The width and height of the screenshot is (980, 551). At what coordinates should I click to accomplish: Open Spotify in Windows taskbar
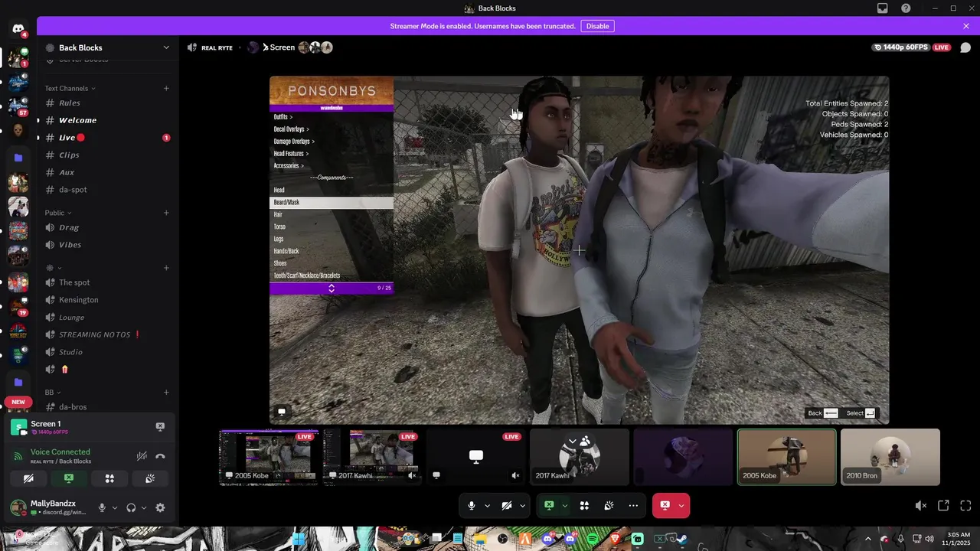(x=593, y=540)
